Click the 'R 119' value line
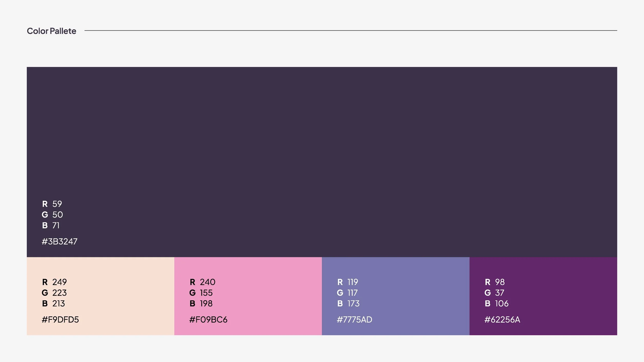 click(x=348, y=282)
